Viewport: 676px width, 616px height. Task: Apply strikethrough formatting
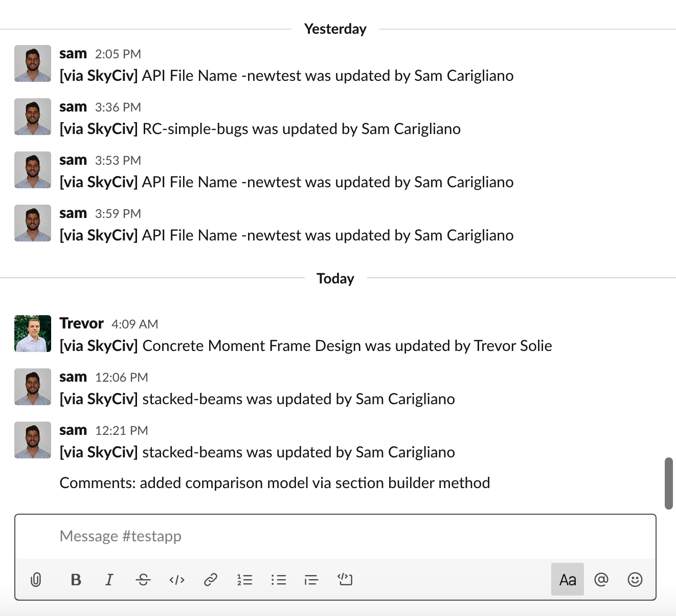[143, 580]
